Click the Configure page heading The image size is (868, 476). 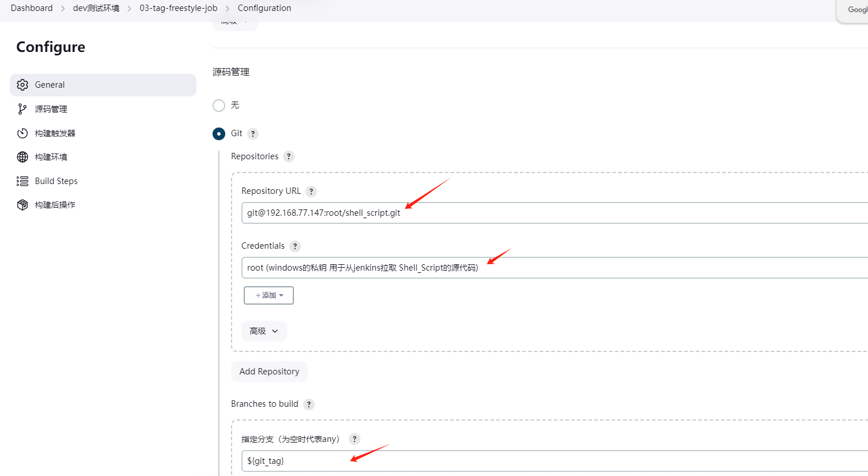point(51,47)
